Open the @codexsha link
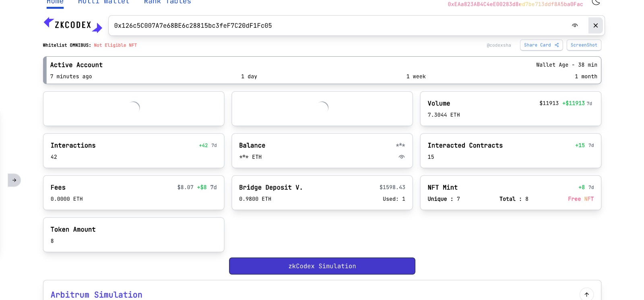The width and height of the screenshot is (644, 300). click(x=499, y=45)
